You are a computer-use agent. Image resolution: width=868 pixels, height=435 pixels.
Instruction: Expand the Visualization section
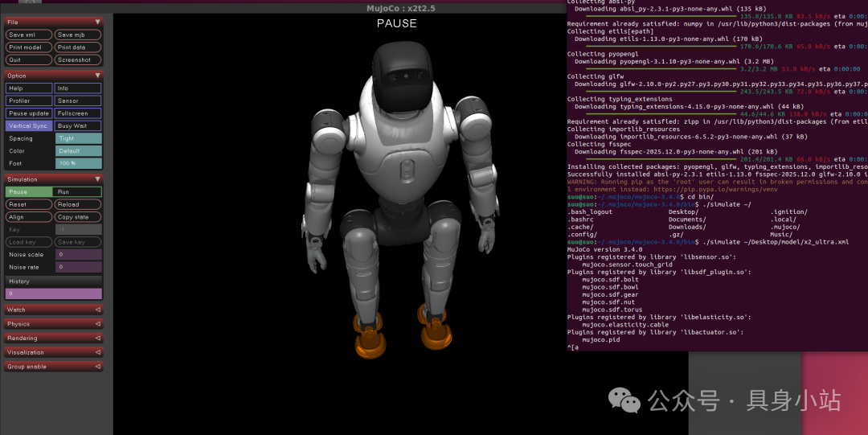point(54,352)
